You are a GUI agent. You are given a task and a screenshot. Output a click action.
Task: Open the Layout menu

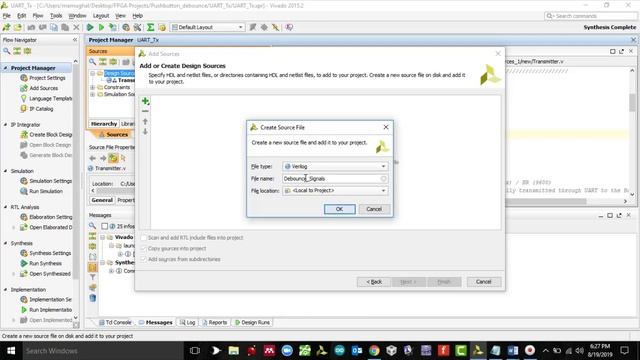pyautogui.click(x=101, y=16)
